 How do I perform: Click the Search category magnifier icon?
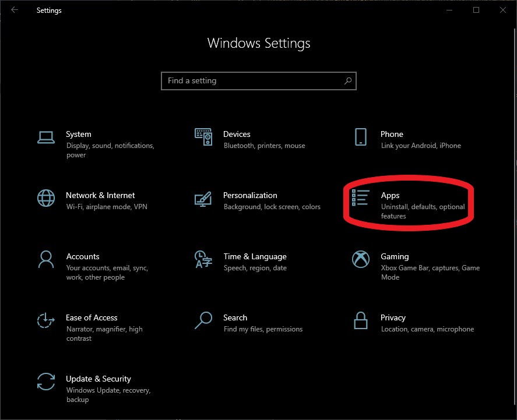point(203,320)
